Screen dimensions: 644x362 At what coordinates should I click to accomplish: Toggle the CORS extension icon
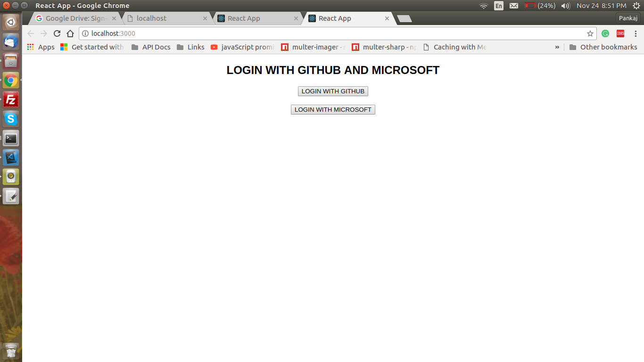620,33
